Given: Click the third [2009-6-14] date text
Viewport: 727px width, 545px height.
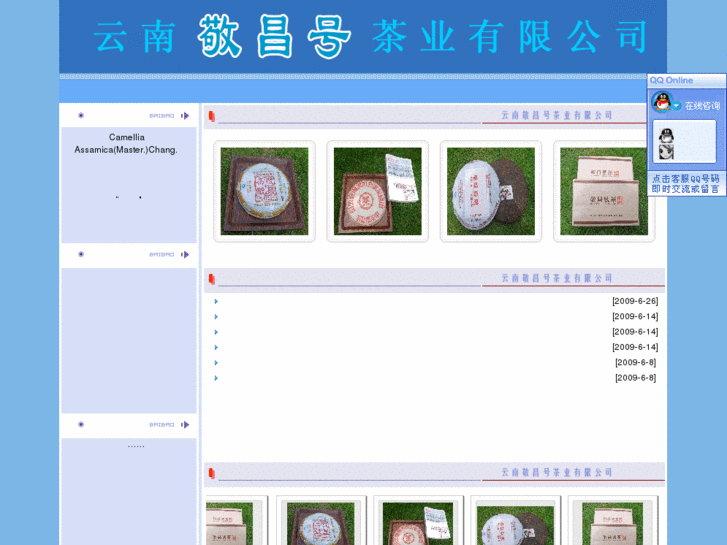Looking at the screenshot, I should 635,347.
